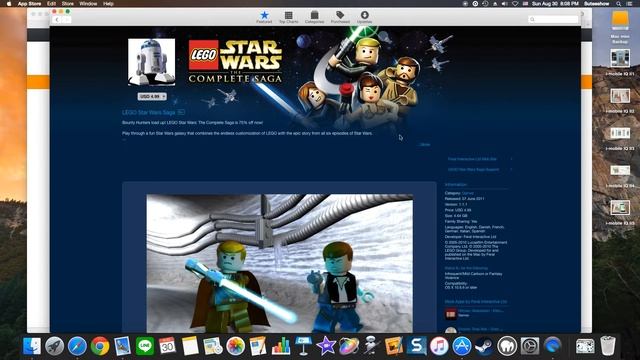Screen dimensions: 640x360
Task: Click the Time Machine icon in menu bar
Action: (x=485, y=4)
